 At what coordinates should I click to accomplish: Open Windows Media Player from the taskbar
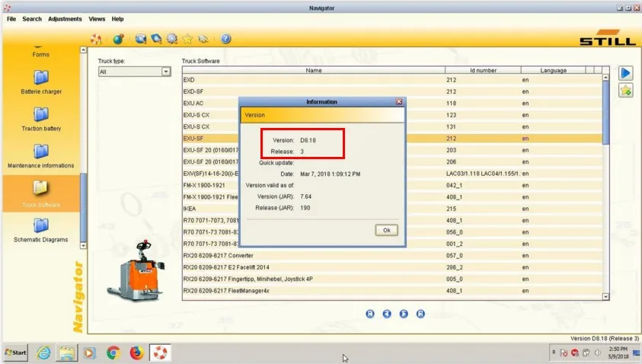[90, 353]
